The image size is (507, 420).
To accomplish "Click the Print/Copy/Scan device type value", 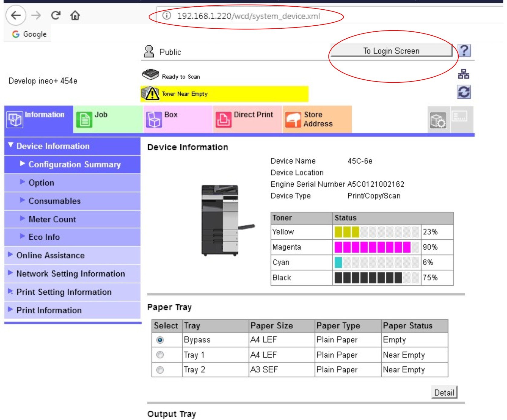I will pyautogui.click(x=374, y=196).
